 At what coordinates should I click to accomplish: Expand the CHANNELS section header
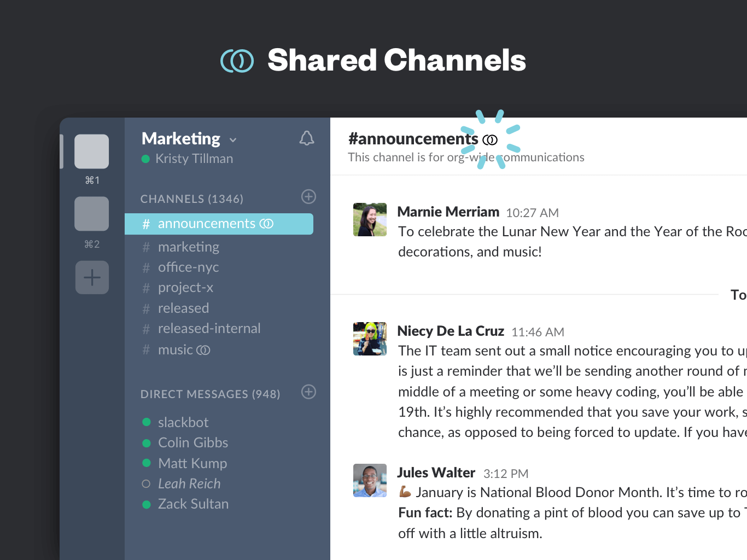191,199
